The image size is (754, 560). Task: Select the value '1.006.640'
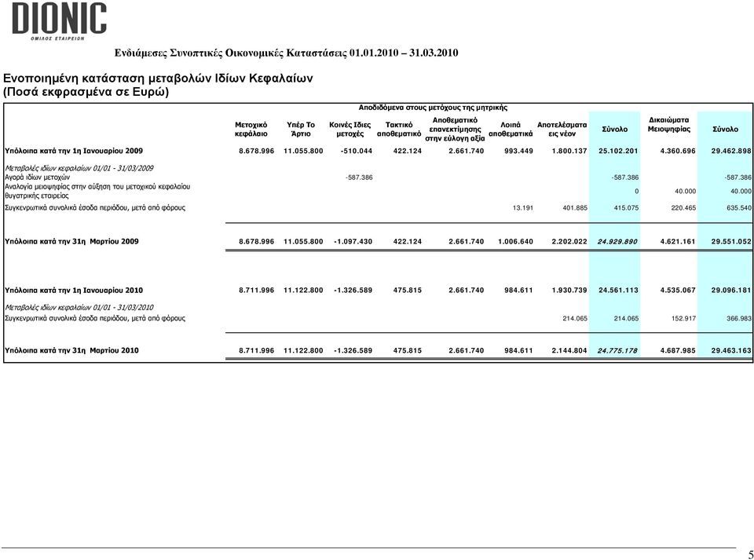(x=515, y=242)
